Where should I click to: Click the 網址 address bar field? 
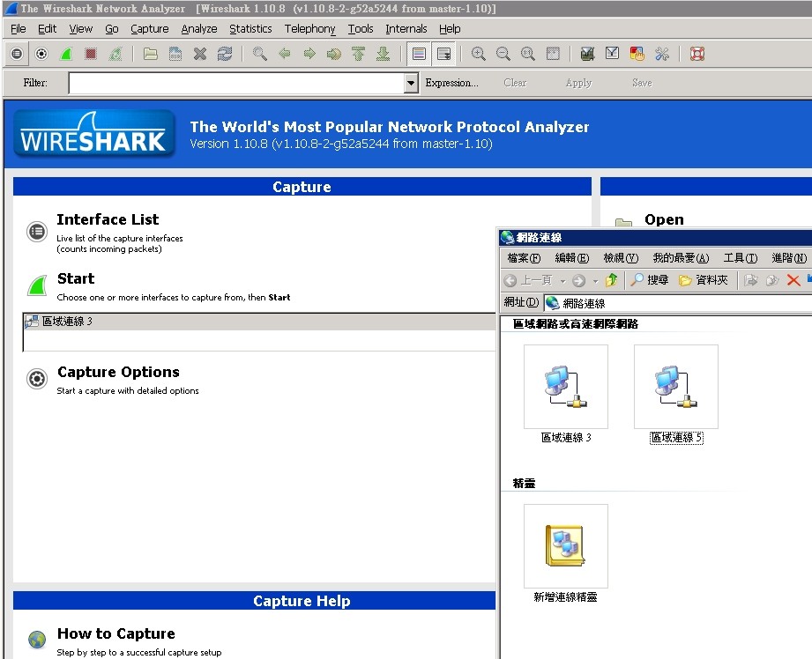(x=678, y=303)
